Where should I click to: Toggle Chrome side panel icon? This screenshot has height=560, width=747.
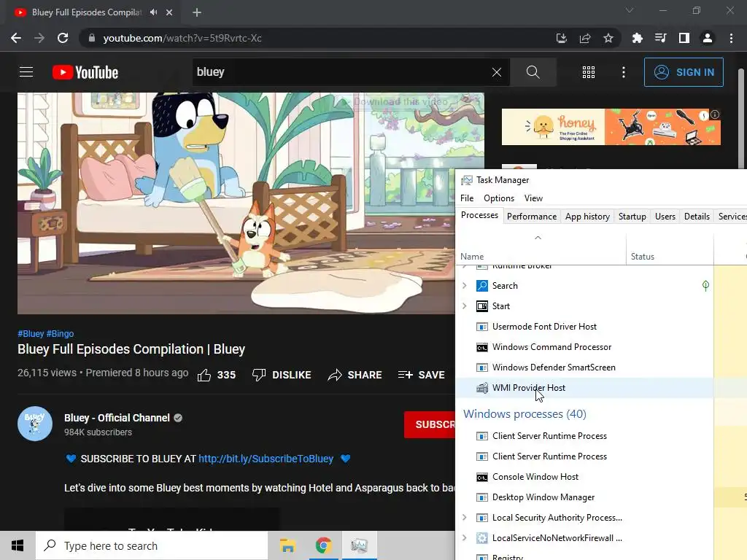tap(684, 38)
